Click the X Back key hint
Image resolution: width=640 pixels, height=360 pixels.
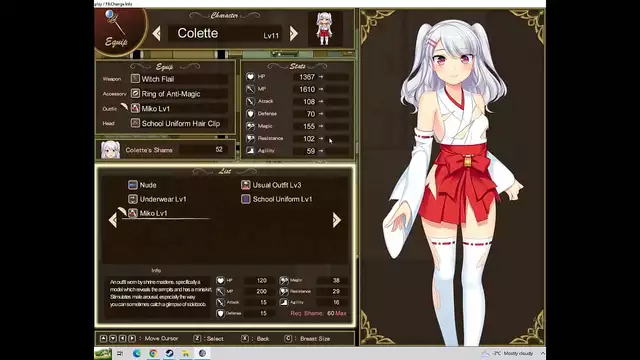click(255, 338)
